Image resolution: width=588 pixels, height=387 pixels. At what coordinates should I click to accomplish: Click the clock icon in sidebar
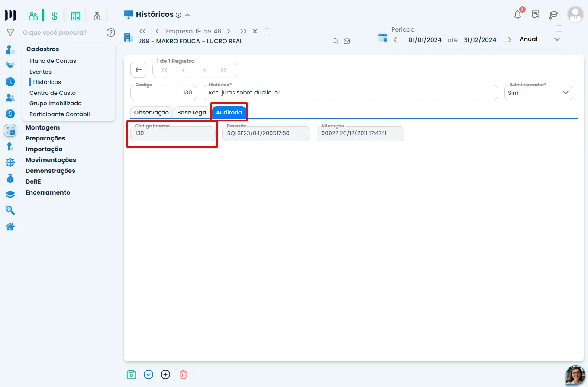pyautogui.click(x=10, y=81)
